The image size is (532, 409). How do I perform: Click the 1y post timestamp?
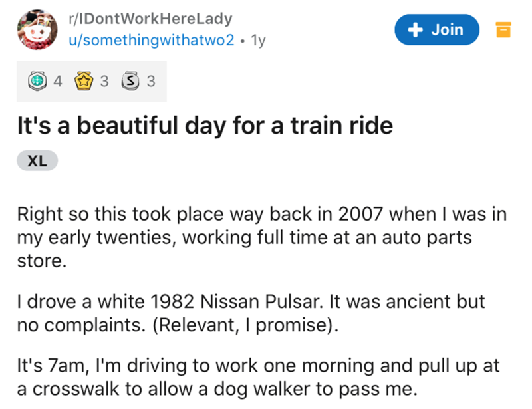(258, 41)
